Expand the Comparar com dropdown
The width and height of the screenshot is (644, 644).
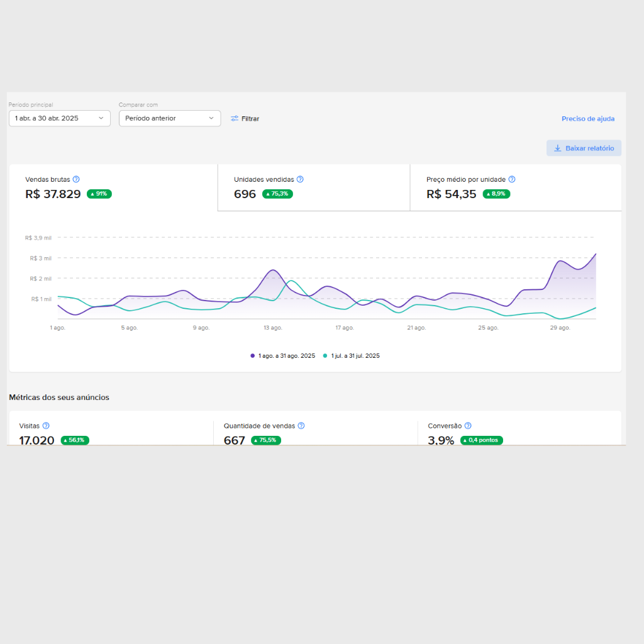point(169,118)
